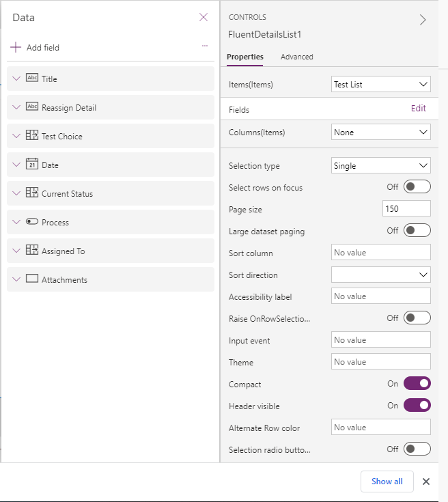This screenshot has height=502, width=448.
Task: Open the Selection type dropdown
Action: click(x=380, y=165)
